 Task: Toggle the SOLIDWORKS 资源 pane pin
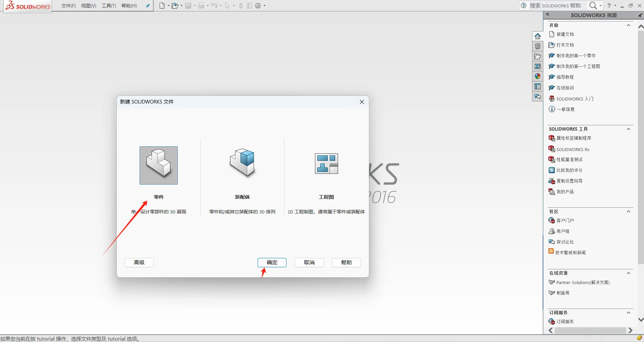(x=640, y=15)
